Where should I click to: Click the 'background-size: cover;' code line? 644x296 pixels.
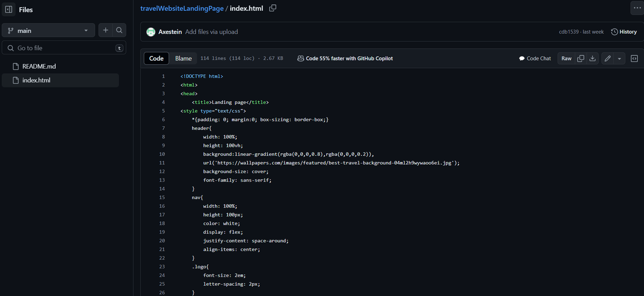pyautogui.click(x=236, y=171)
